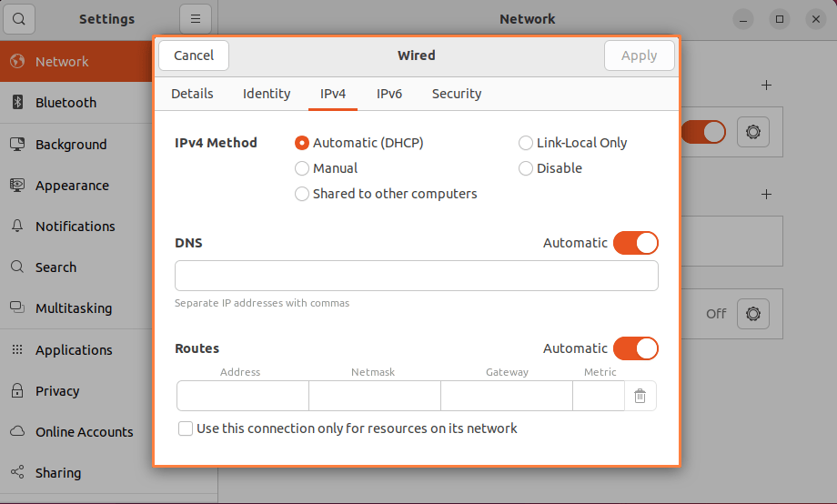
Task: Open Applications settings panel
Action: [76, 349]
